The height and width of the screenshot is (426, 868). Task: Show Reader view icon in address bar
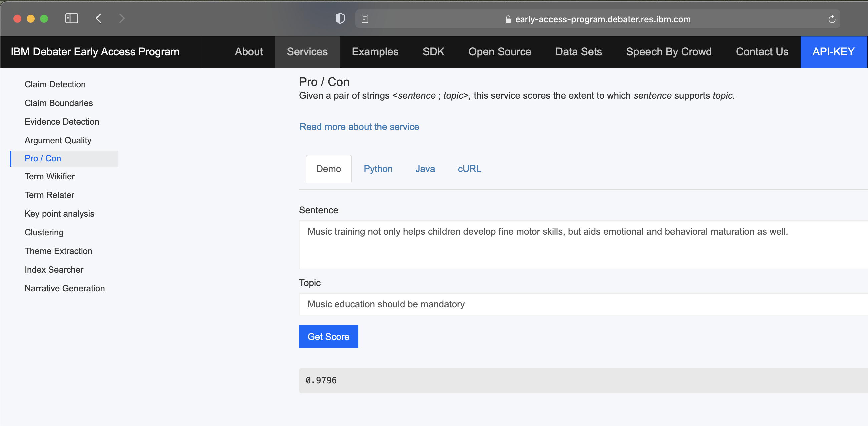[x=365, y=19]
